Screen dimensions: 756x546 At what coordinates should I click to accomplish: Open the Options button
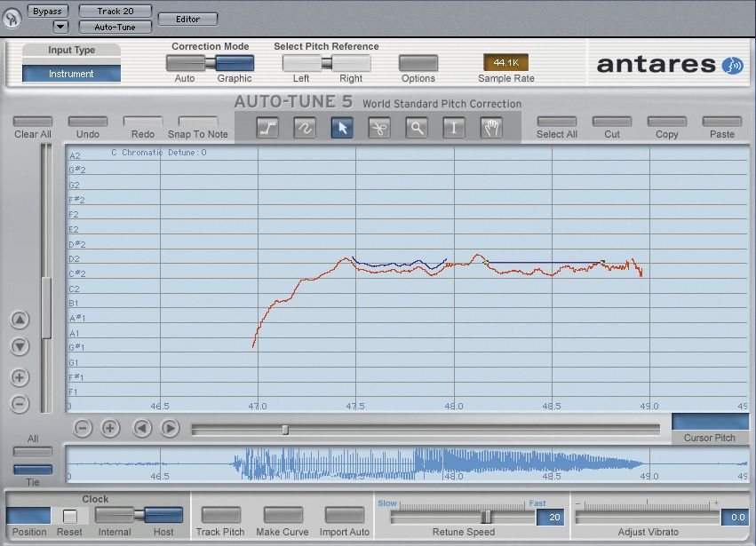[x=418, y=63]
